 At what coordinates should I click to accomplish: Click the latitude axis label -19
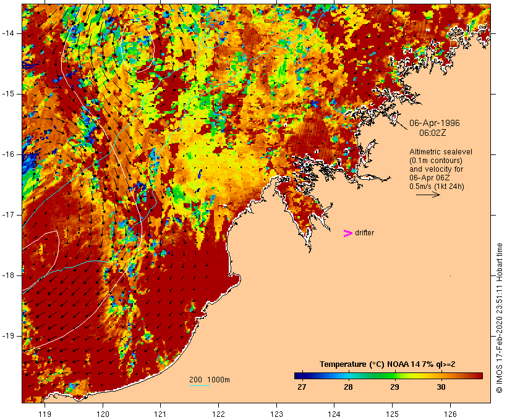7,336
